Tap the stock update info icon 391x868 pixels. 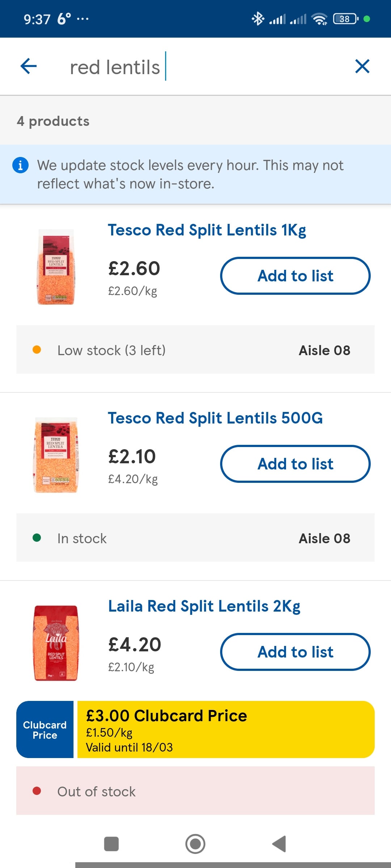[x=21, y=165]
